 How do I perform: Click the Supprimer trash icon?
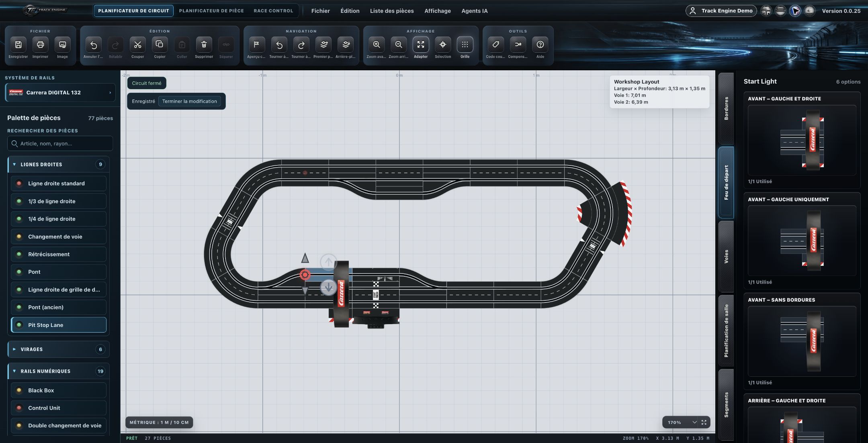(204, 45)
